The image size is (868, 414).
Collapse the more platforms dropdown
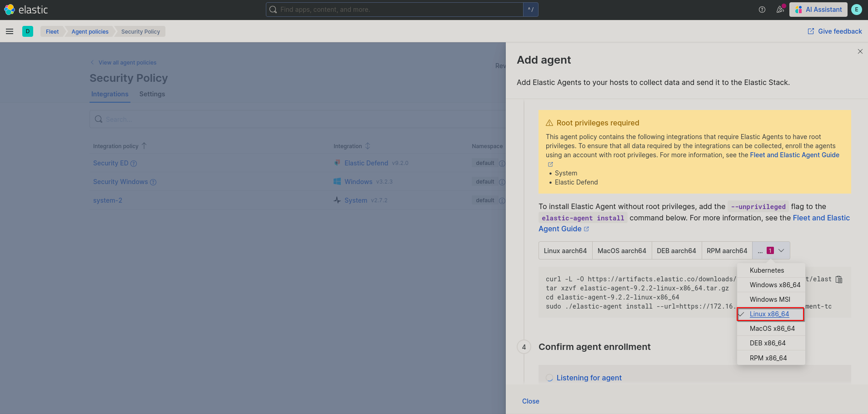point(771,251)
